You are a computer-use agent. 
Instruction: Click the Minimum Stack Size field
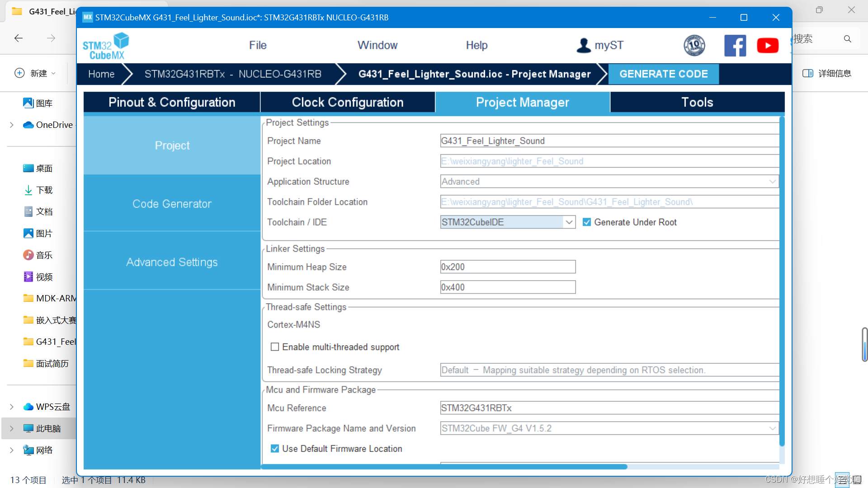[x=508, y=287]
